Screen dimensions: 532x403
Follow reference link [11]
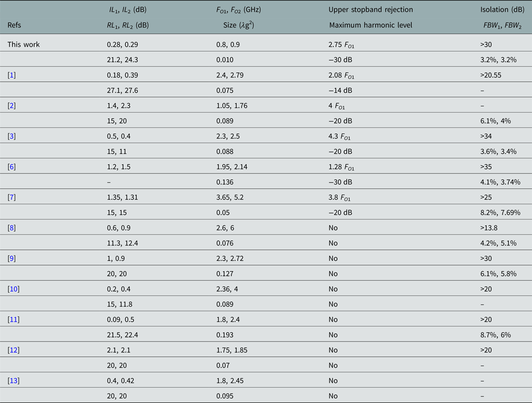click(13, 319)
